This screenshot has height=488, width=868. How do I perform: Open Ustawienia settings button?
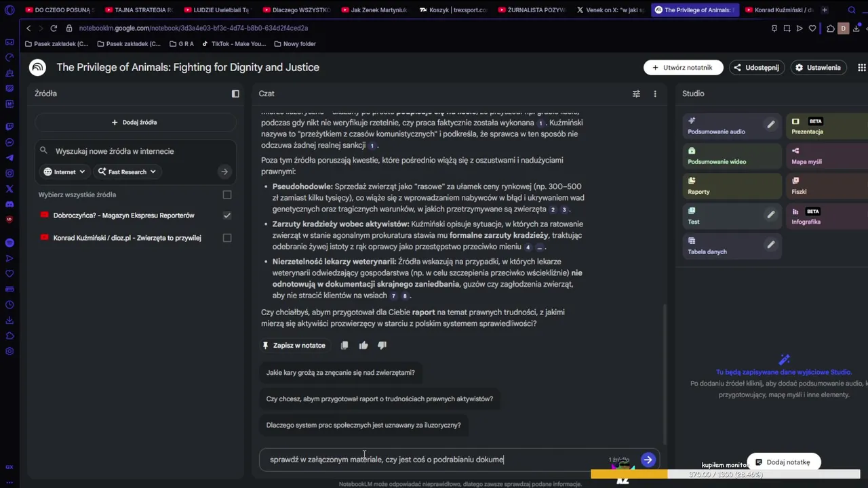[818, 68]
